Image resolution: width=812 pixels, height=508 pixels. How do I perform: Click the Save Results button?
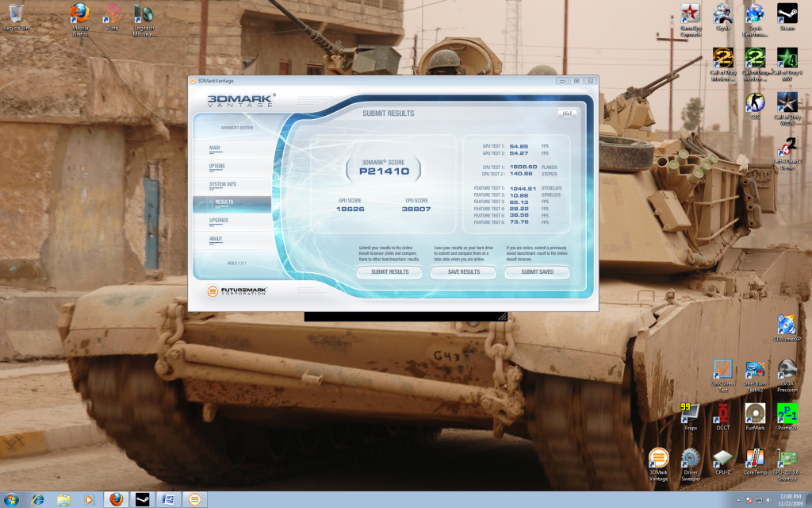463,272
